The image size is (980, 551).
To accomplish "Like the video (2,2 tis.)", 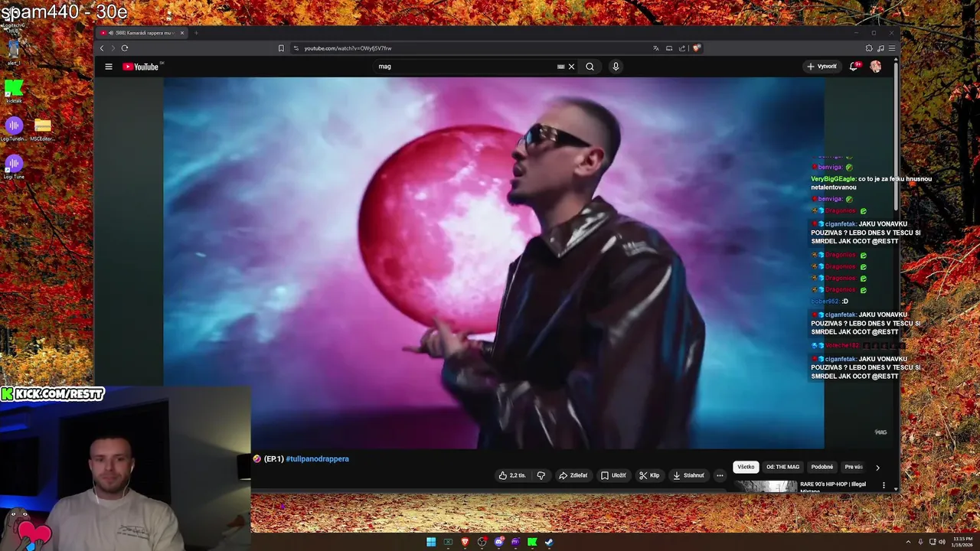I will click(512, 475).
